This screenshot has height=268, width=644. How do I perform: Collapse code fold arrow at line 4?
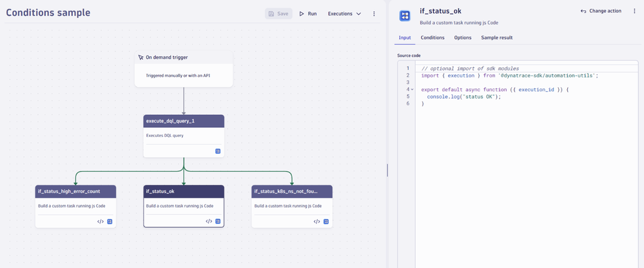(412, 89)
